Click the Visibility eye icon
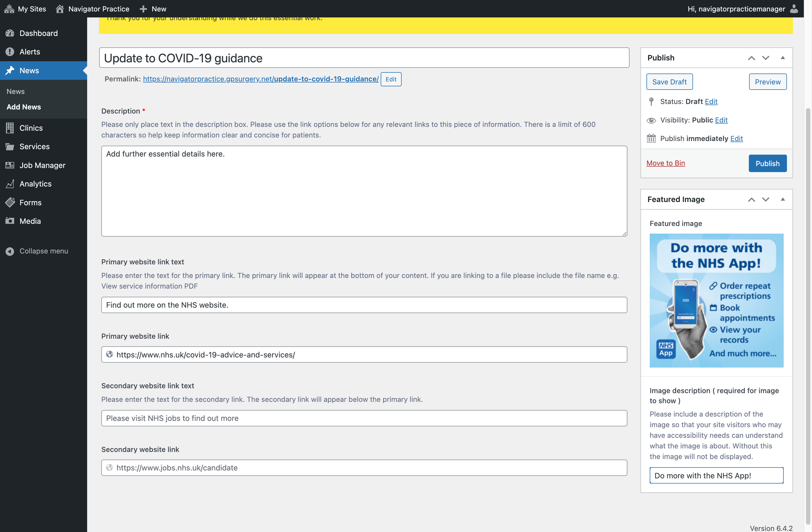The image size is (812, 532). [651, 120]
